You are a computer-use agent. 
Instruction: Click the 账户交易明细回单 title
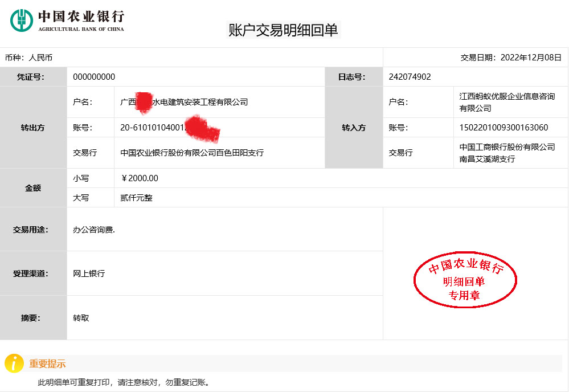[283, 30]
